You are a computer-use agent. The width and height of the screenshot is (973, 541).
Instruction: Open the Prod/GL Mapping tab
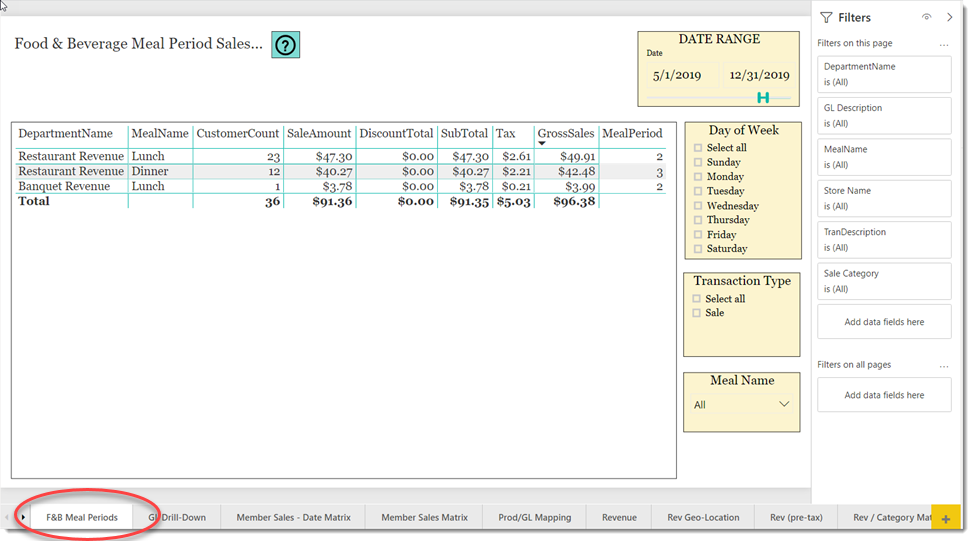click(x=534, y=518)
